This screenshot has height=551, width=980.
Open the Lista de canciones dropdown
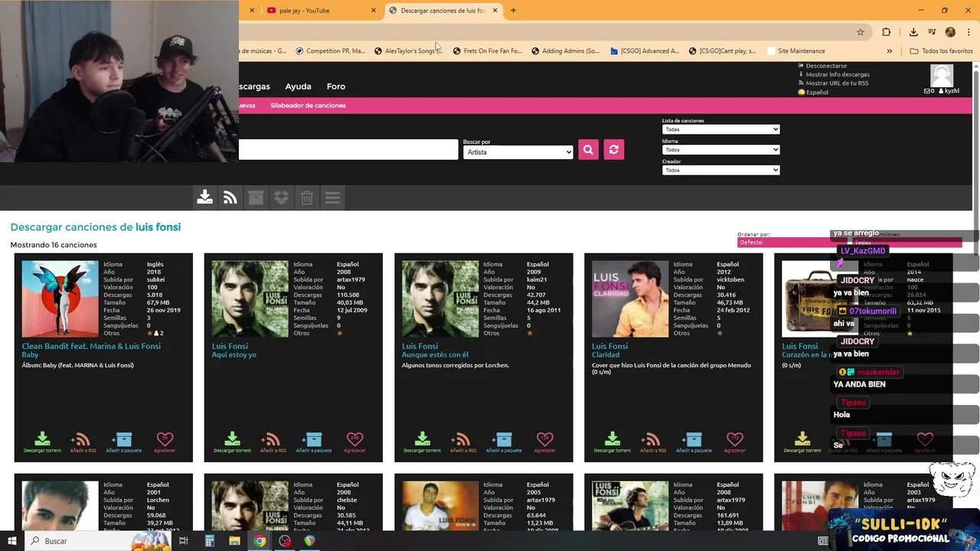point(720,129)
